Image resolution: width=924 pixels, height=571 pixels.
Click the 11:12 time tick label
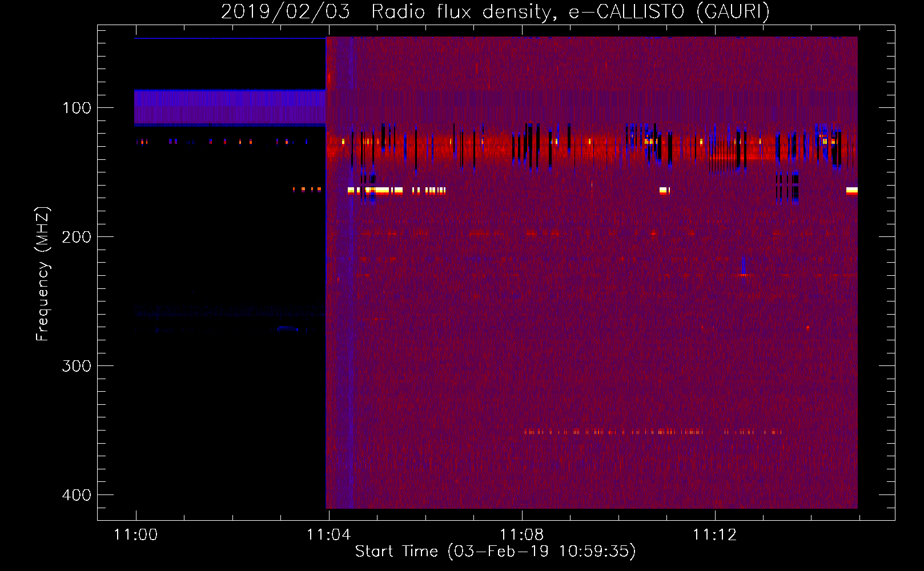pyautogui.click(x=714, y=535)
